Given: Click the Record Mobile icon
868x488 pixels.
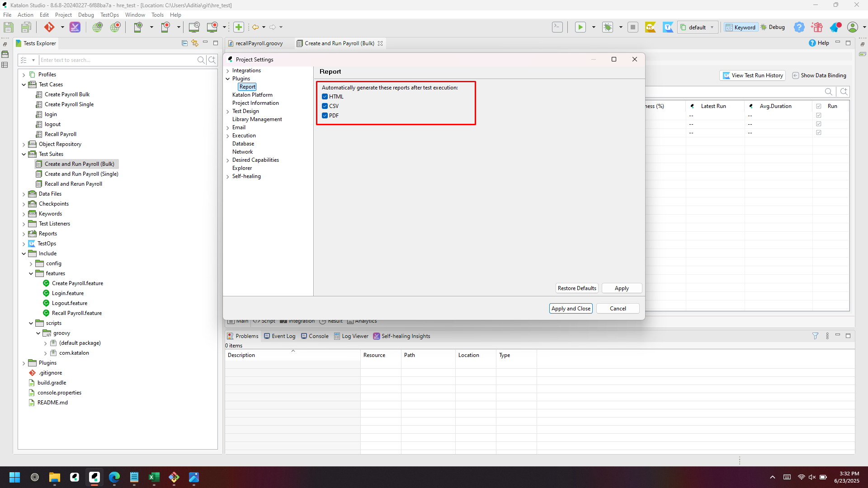Looking at the screenshot, I should tap(165, 27).
